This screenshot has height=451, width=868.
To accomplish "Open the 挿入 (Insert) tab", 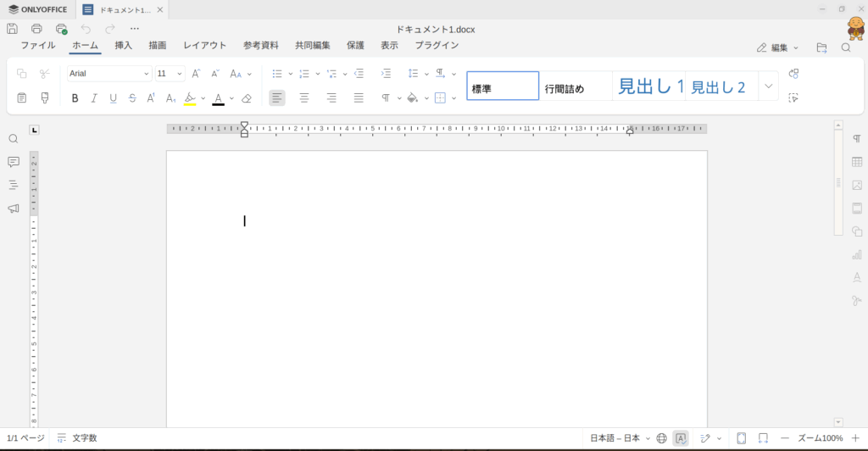I will (124, 46).
